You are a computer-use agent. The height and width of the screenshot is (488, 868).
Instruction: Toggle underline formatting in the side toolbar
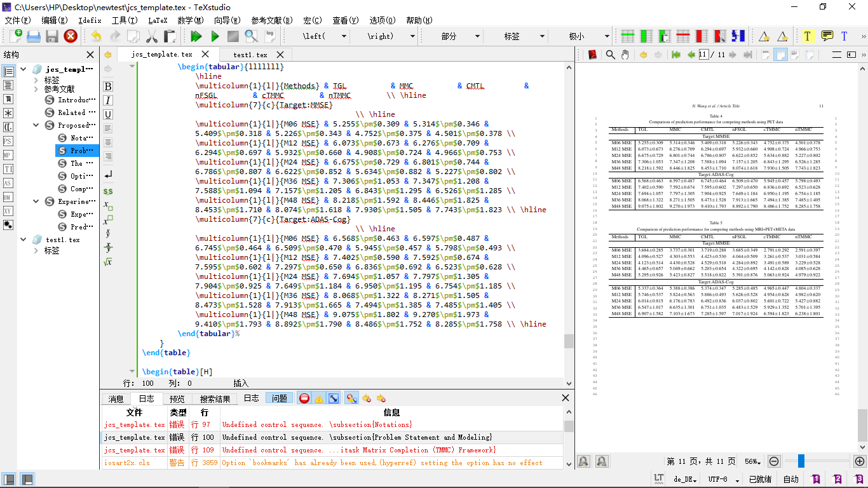pyautogui.click(x=108, y=114)
